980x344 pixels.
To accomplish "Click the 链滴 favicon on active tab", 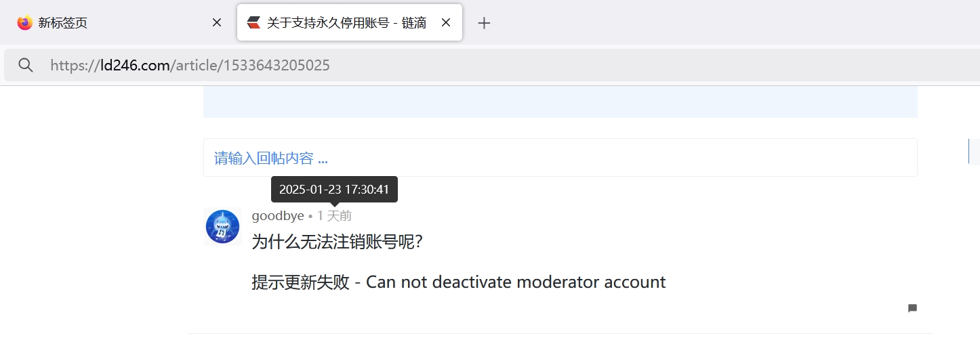I will point(253,23).
